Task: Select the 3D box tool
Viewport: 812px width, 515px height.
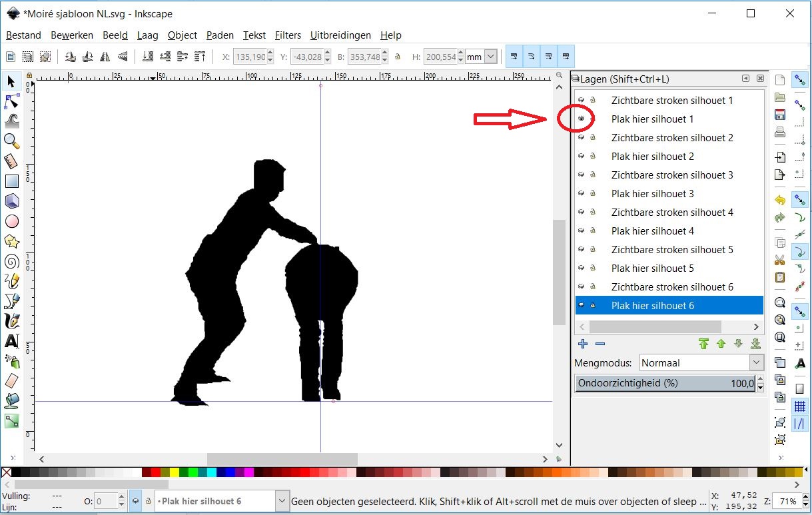Action: (x=12, y=201)
